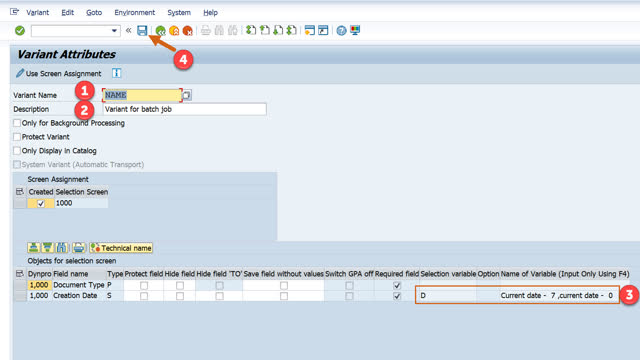This screenshot has height=360, width=640.
Task: Open the command field dropdown arrow
Action: point(114,31)
